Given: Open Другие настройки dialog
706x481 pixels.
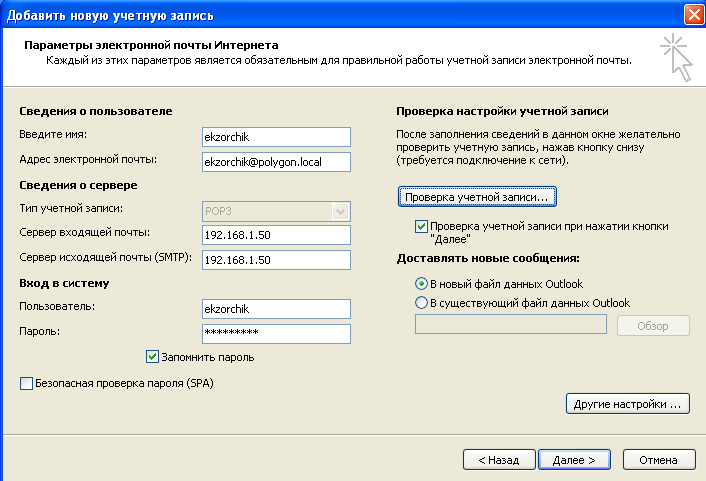Looking at the screenshot, I should click(628, 404).
